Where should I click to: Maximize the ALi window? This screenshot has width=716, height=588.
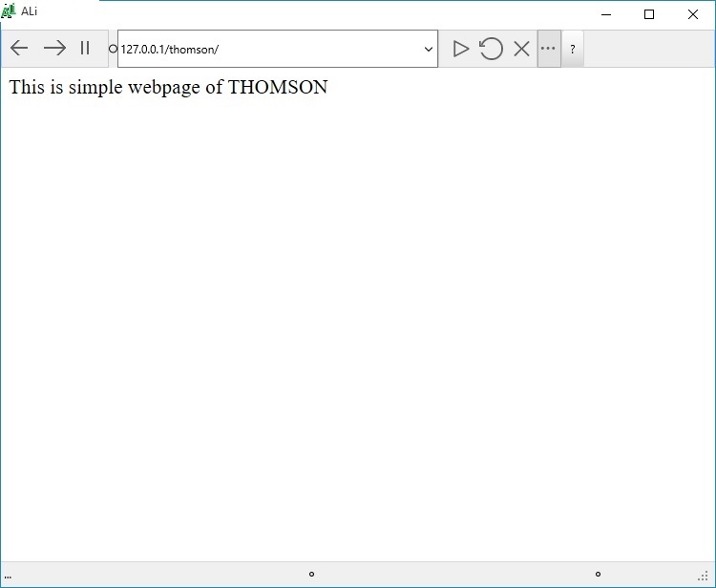click(x=649, y=14)
